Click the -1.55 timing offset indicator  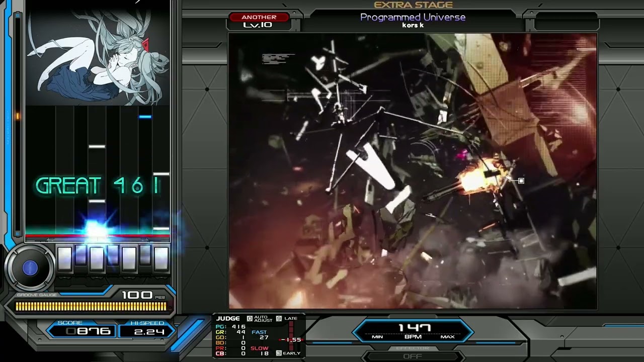click(x=291, y=340)
